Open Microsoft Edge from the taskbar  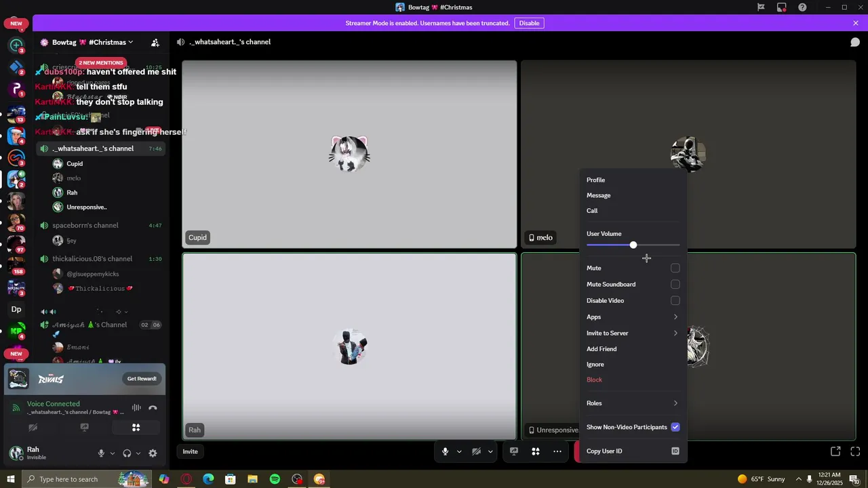coord(208,479)
